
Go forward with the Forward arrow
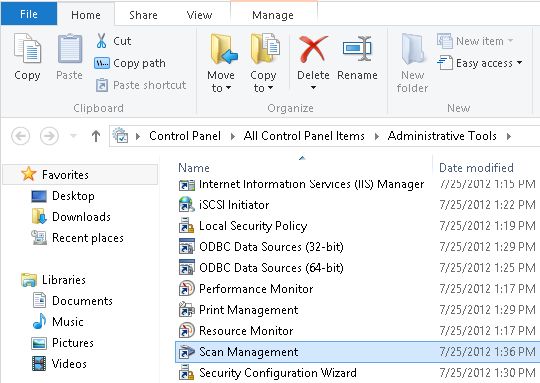(x=49, y=136)
